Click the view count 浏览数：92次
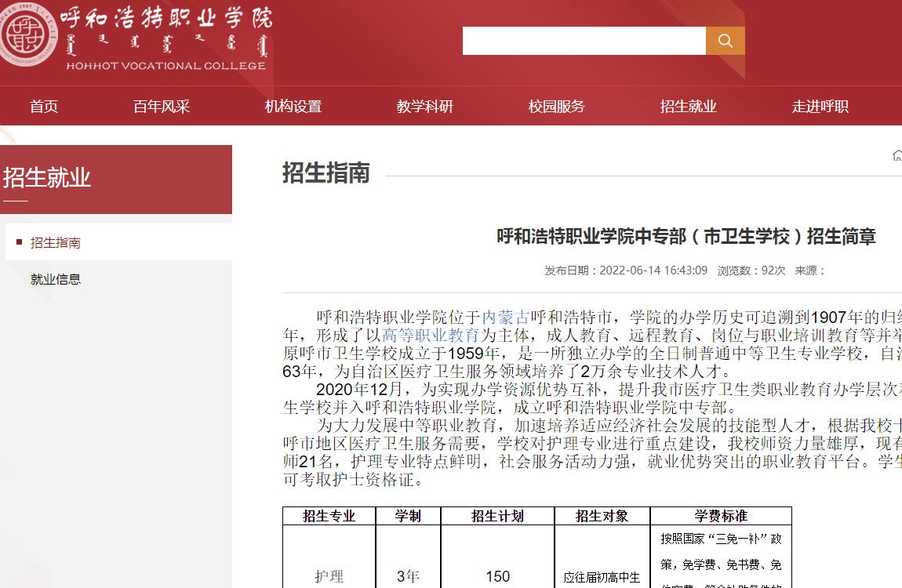 pos(751,270)
